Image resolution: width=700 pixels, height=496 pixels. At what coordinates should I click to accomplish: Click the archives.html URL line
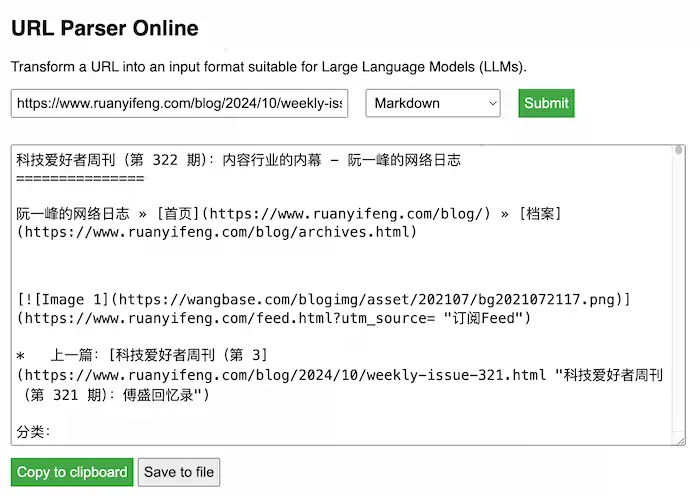[x=216, y=232]
